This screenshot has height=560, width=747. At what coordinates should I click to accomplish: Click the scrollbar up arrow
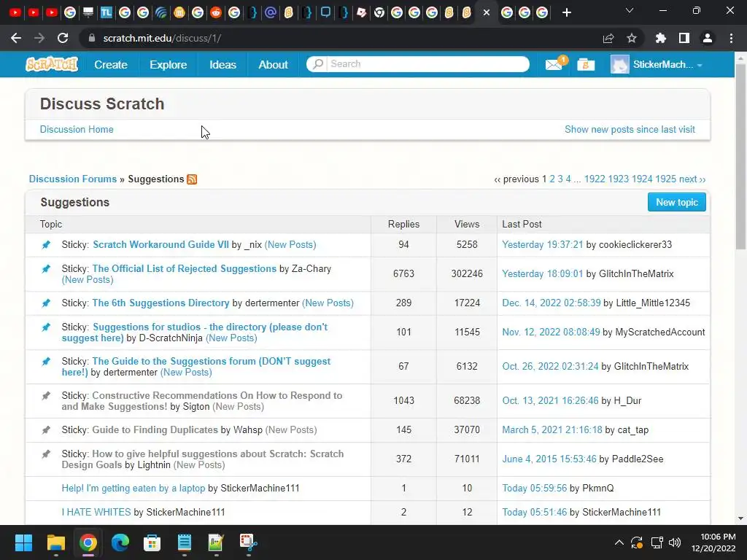740,57
